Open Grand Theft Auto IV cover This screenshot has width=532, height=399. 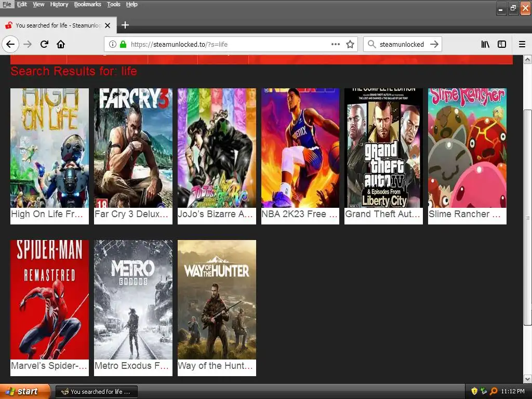tap(384, 148)
